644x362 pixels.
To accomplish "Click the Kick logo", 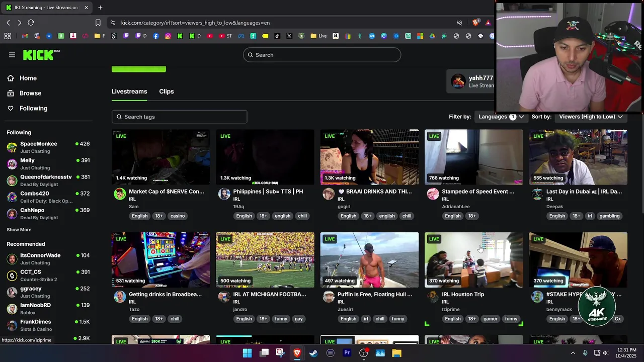I will 41,55.
